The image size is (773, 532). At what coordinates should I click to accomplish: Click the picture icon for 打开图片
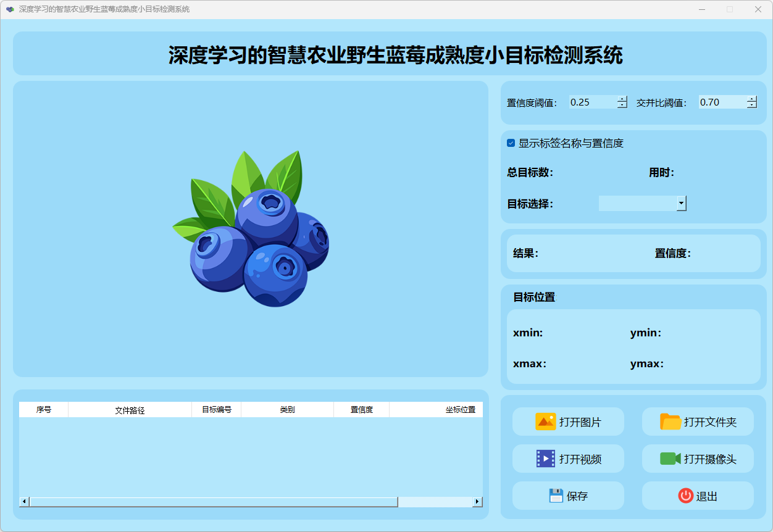point(545,422)
